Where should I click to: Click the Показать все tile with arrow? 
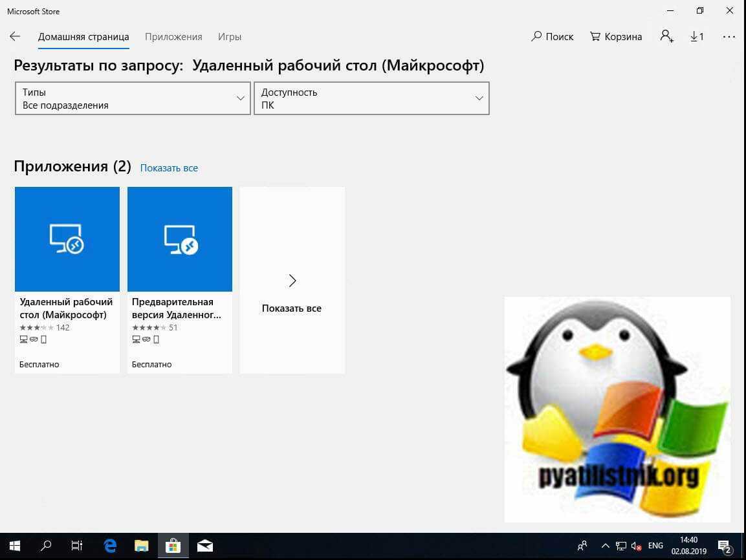point(292,280)
